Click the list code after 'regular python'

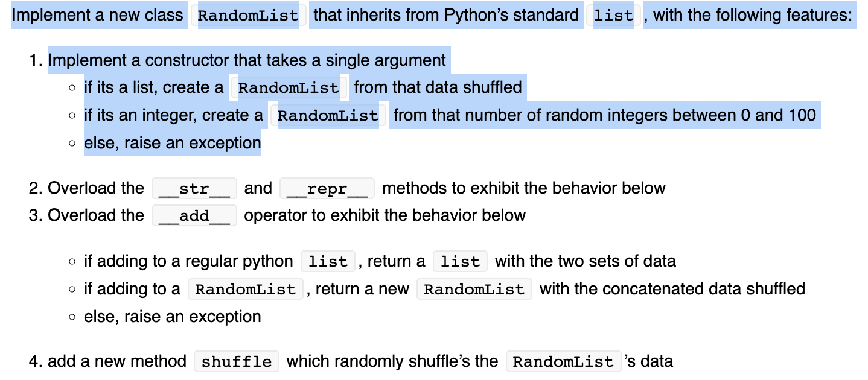(x=328, y=261)
